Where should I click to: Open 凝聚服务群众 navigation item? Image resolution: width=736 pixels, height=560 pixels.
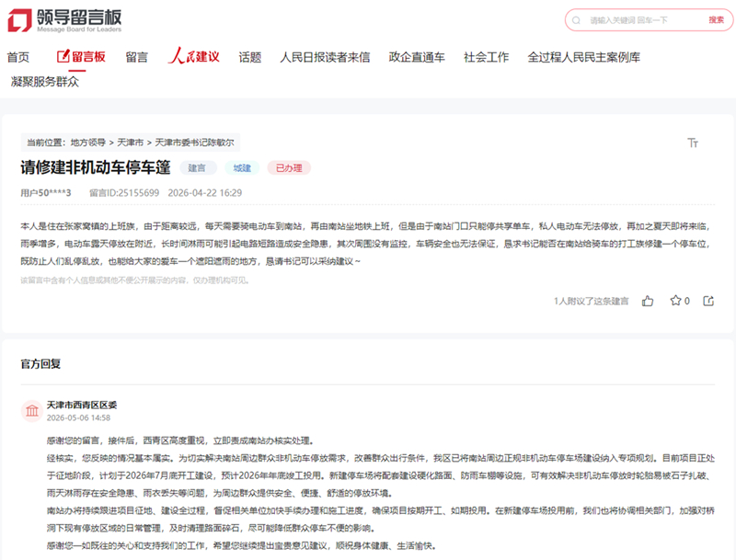click(45, 82)
